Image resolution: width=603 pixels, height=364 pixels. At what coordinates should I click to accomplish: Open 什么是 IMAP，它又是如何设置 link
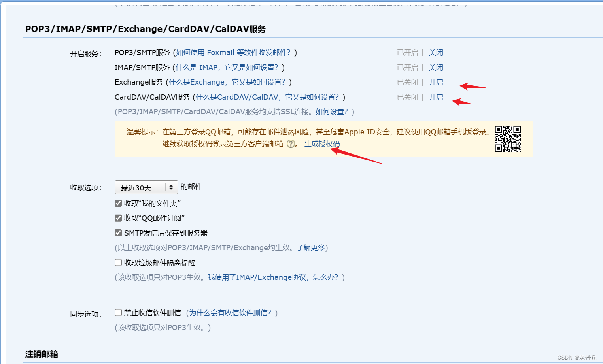[x=227, y=68]
